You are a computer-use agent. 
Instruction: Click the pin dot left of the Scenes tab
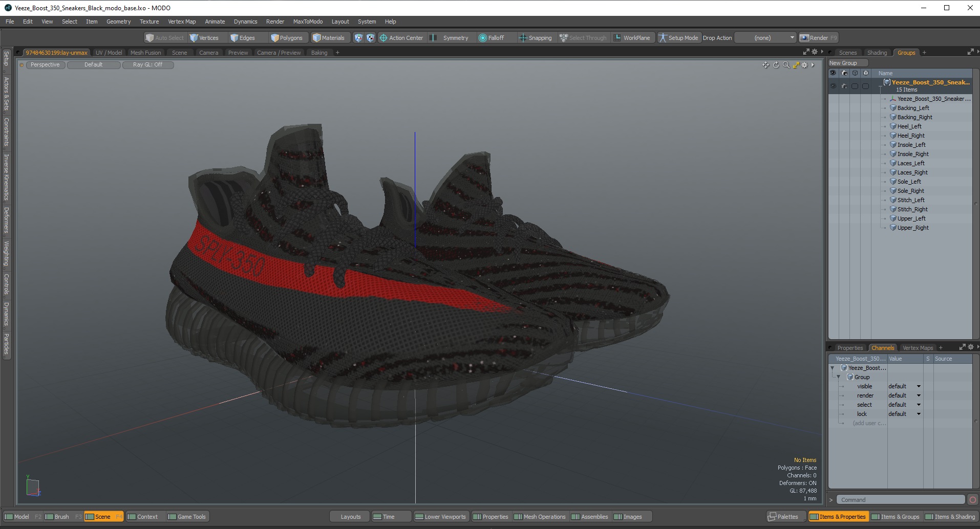[x=830, y=53]
